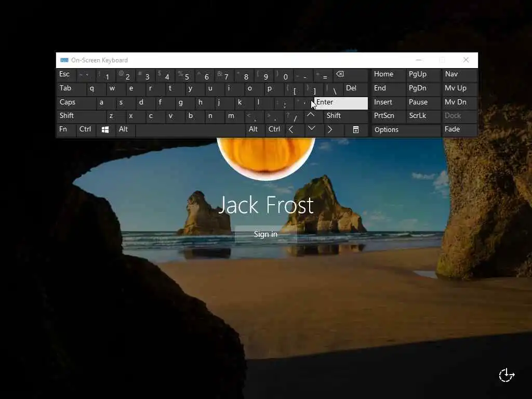Click the Mv Dn key
The image size is (532, 399).
[x=459, y=103]
